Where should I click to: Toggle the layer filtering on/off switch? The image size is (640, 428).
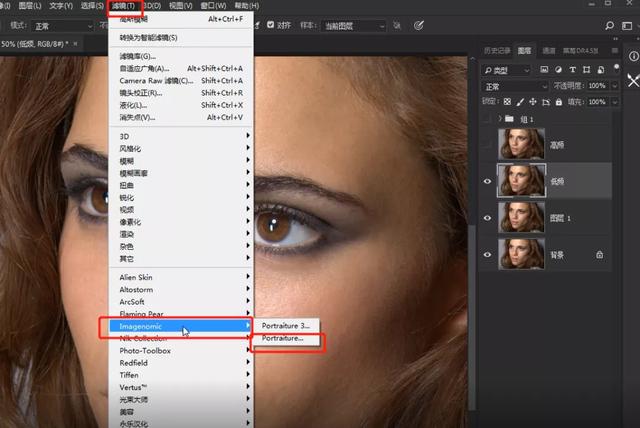(616, 67)
